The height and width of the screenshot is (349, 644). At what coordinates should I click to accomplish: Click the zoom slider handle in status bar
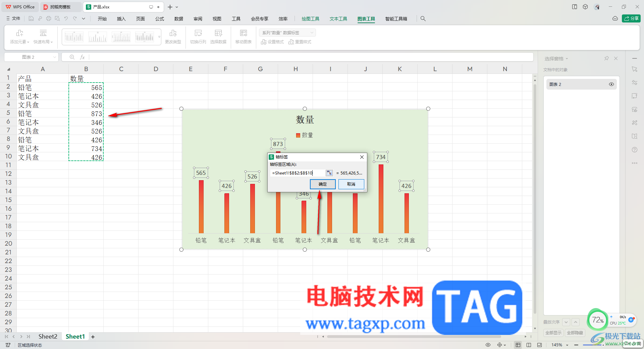tap(603, 345)
